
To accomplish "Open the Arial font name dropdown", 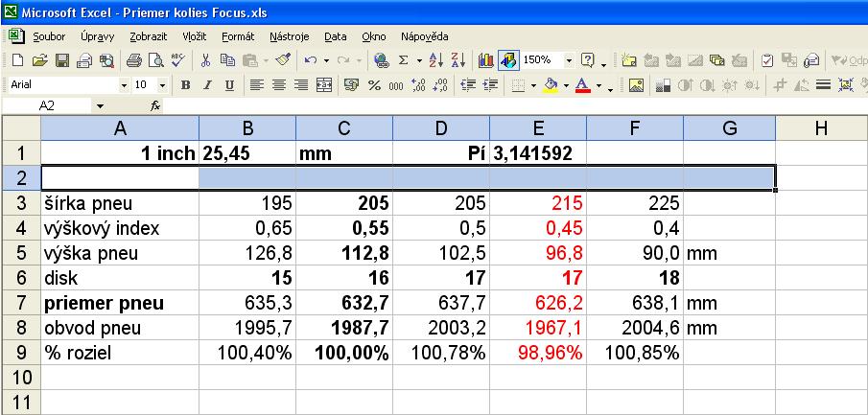I will coord(123,85).
